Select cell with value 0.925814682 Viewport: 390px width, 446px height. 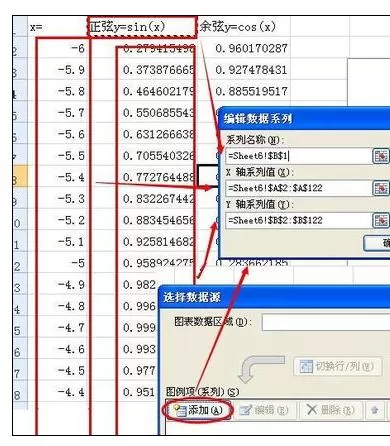coord(143,242)
